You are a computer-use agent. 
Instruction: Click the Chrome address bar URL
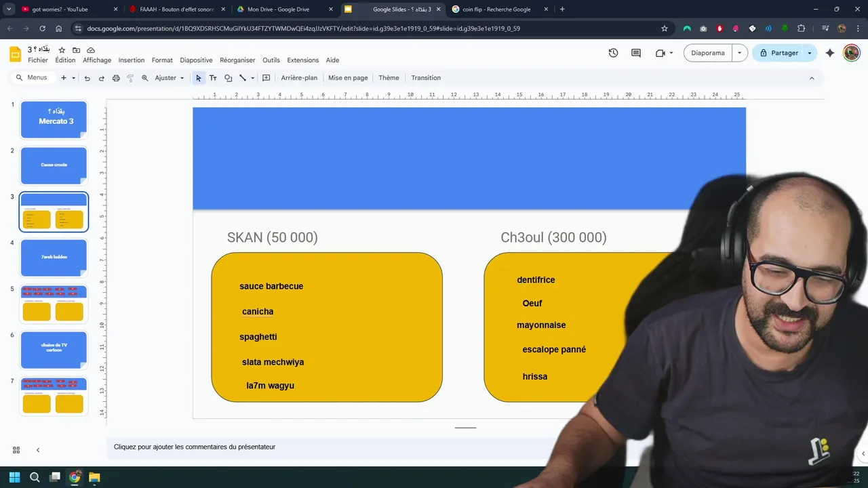[x=303, y=28]
